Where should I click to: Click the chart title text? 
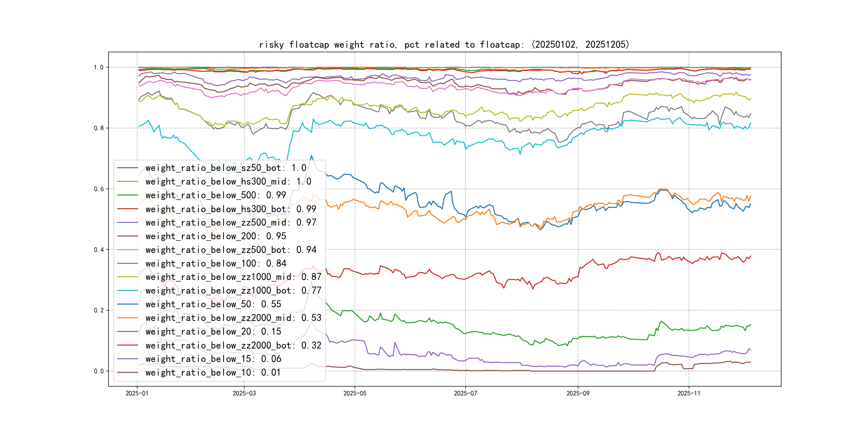coord(444,44)
